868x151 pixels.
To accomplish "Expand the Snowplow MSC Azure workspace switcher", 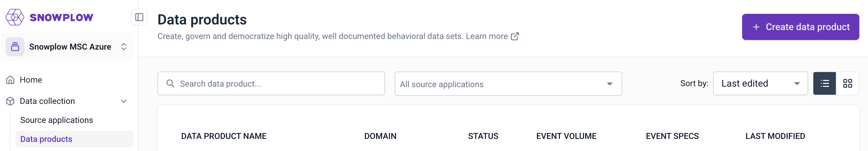I will 123,47.
